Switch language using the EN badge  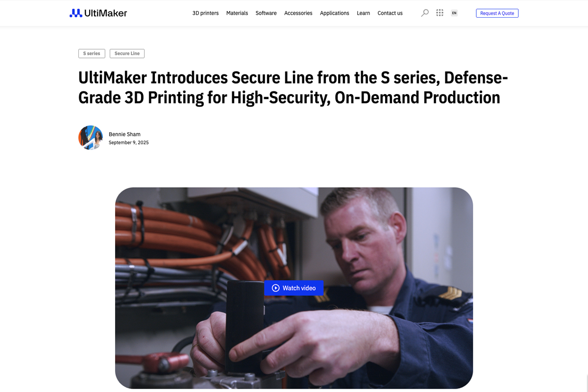(454, 13)
